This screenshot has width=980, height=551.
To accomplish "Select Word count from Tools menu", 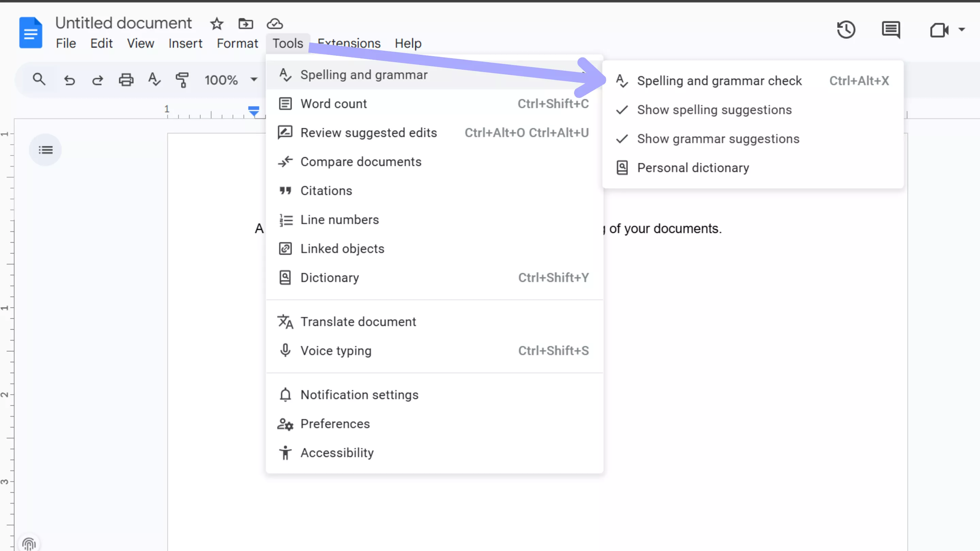I will click(x=333, y=104).
